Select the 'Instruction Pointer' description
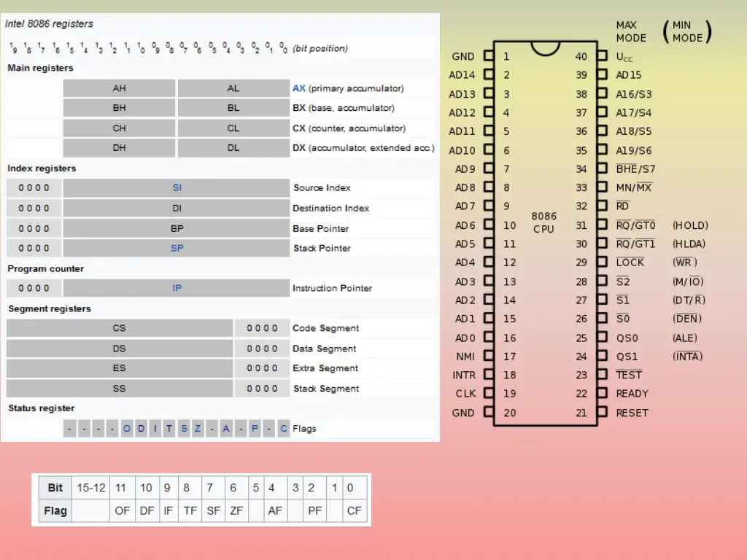747x560 pixels. point(333,288)
